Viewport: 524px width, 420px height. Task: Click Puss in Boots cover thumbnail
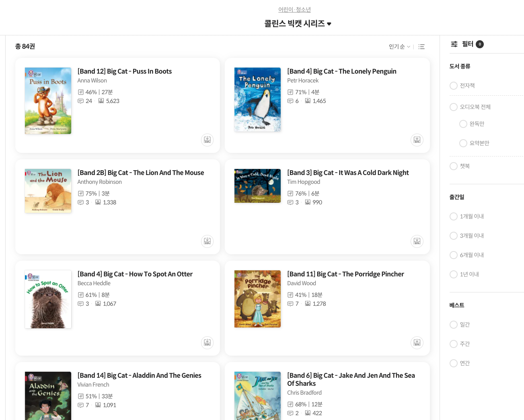[x=48, y=101]
